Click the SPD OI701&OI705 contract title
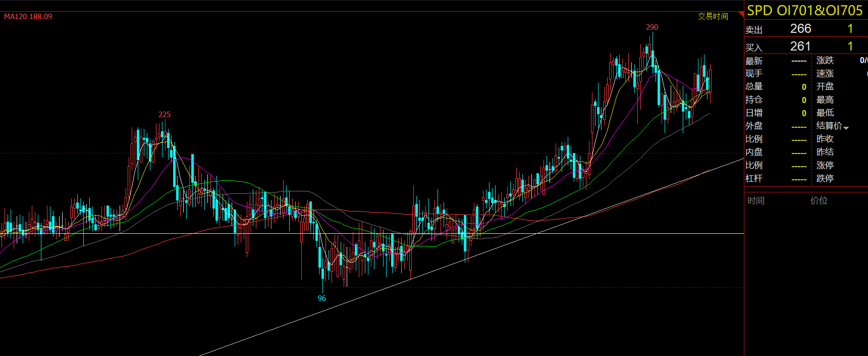This screenshot has height=356, width=868. click(x=805, y=11)
